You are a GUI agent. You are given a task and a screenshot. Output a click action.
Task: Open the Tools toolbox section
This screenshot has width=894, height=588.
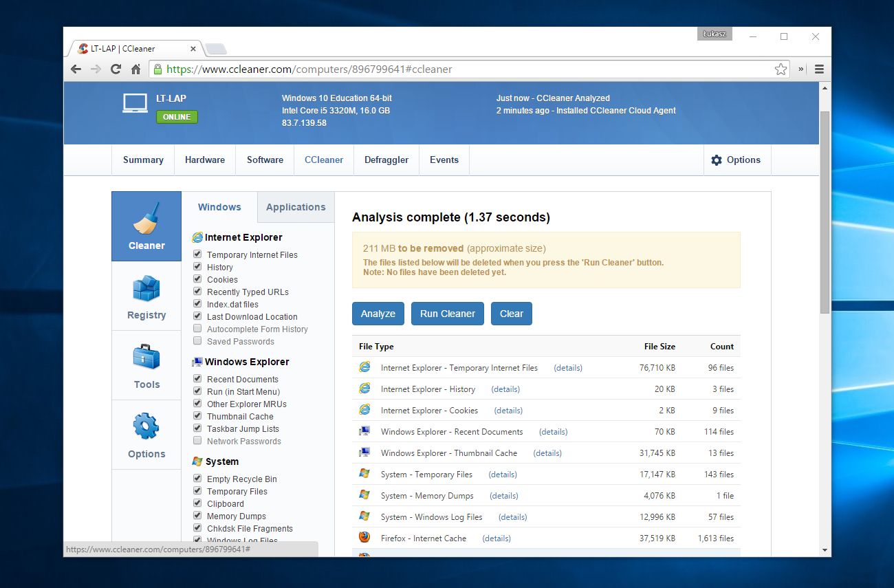[x=146, y=366]
